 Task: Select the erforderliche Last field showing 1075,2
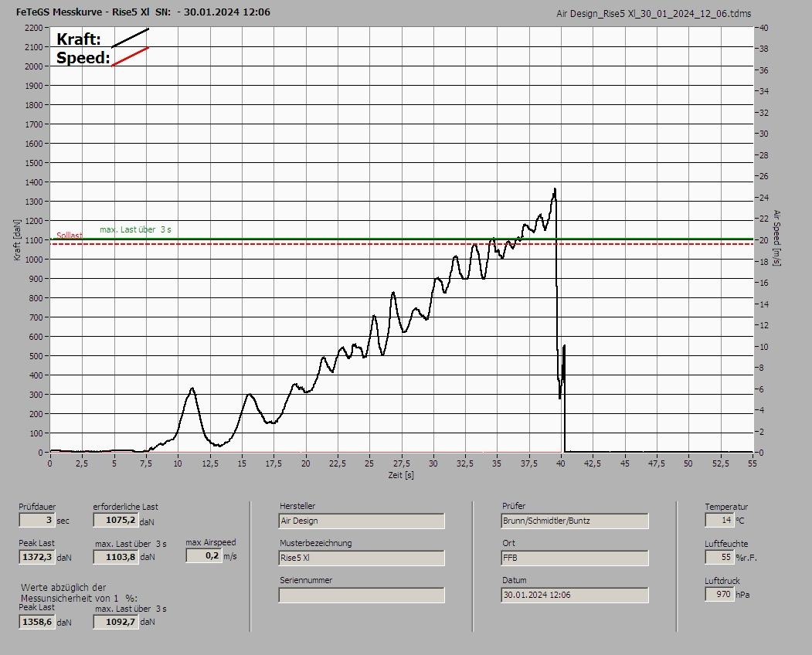116,521
